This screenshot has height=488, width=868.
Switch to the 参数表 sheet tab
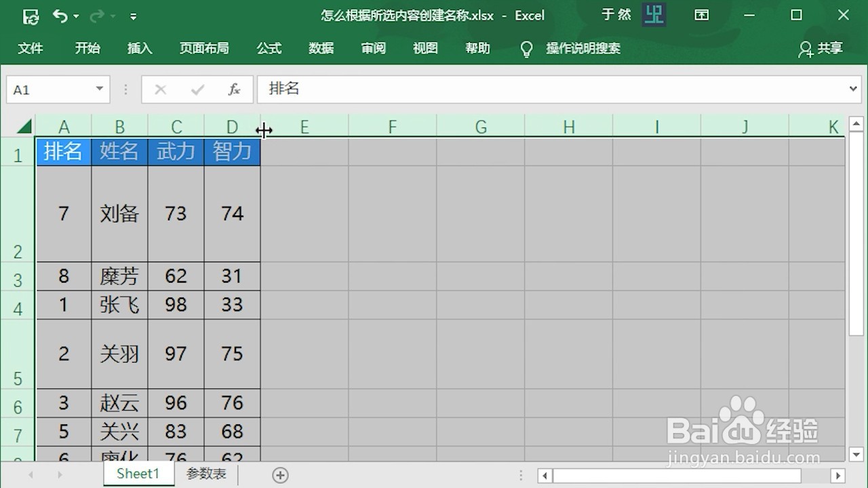tap(206, 474)
